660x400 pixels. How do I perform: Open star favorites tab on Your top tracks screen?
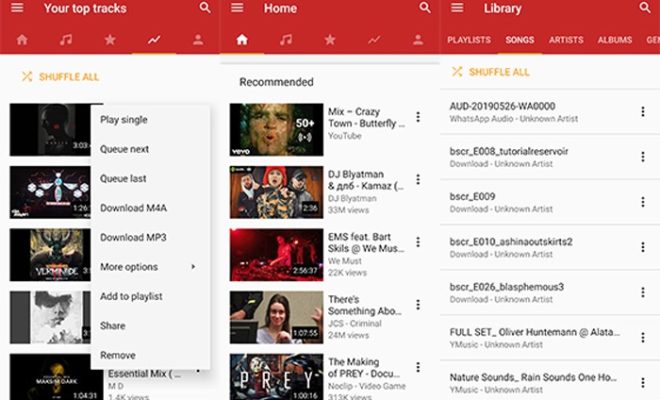(110, 40)
